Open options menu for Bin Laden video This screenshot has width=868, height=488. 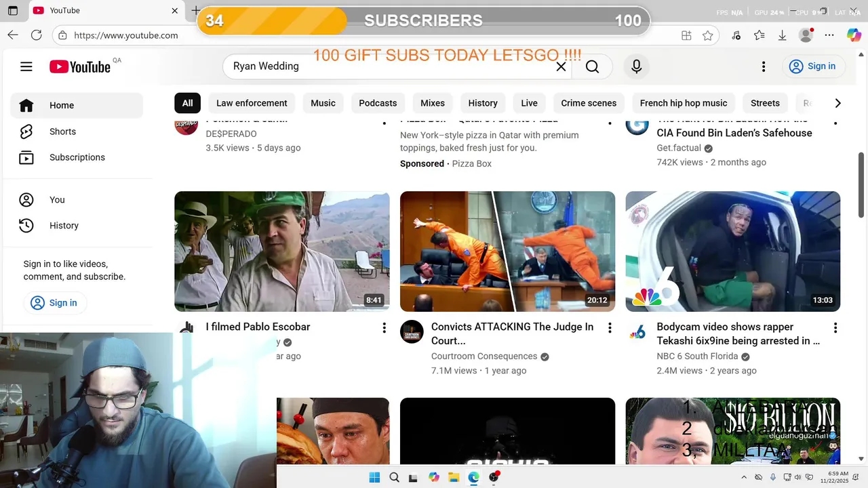tap(835, 123)
